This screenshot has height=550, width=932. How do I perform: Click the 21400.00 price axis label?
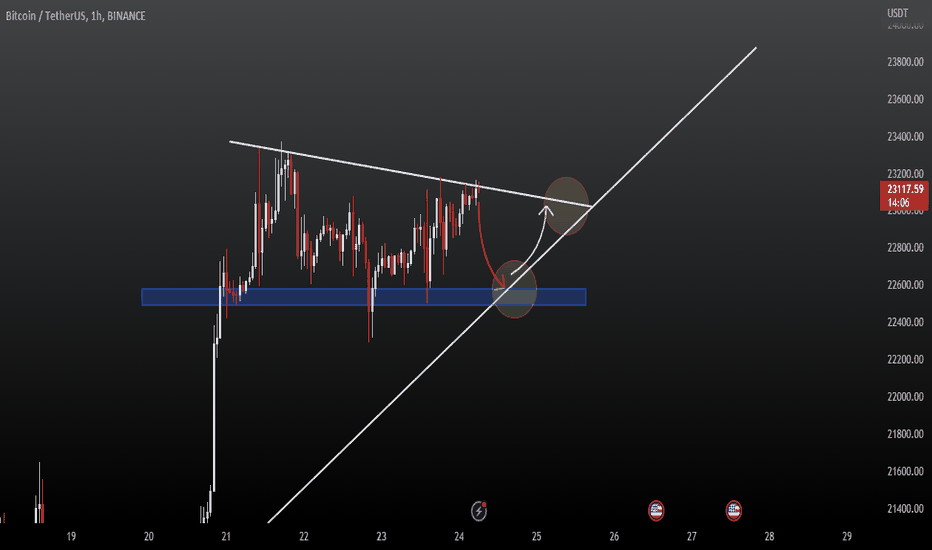905,509
